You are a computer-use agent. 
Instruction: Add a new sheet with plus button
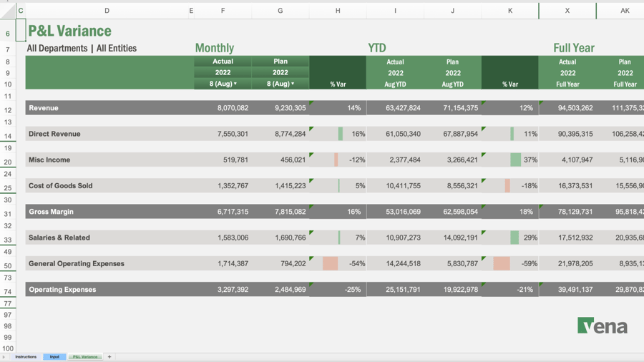[109, 356]
